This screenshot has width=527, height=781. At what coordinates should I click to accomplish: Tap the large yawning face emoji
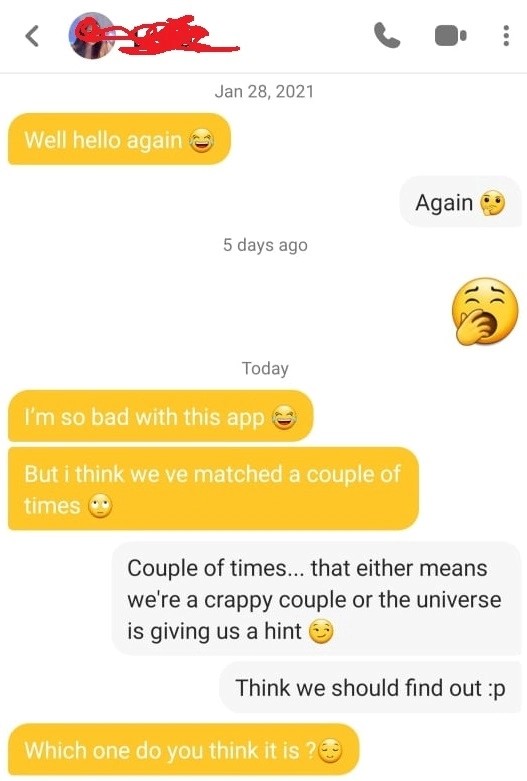485,311
